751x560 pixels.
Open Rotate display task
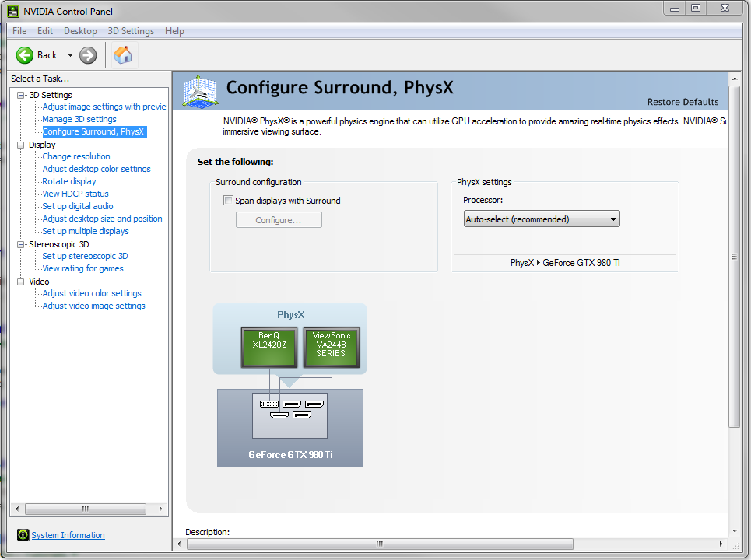click(x=69, y=181)
